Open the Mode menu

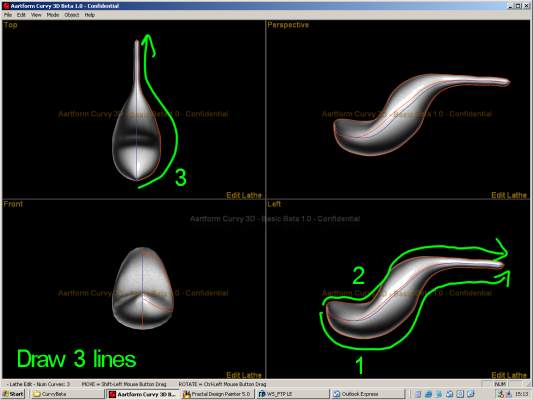[53, 15]
